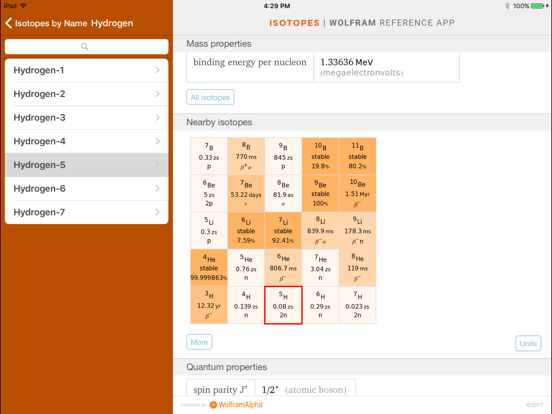
Task: Tap the chevron beside Hydrogen-2
Action: pos(157,94)
